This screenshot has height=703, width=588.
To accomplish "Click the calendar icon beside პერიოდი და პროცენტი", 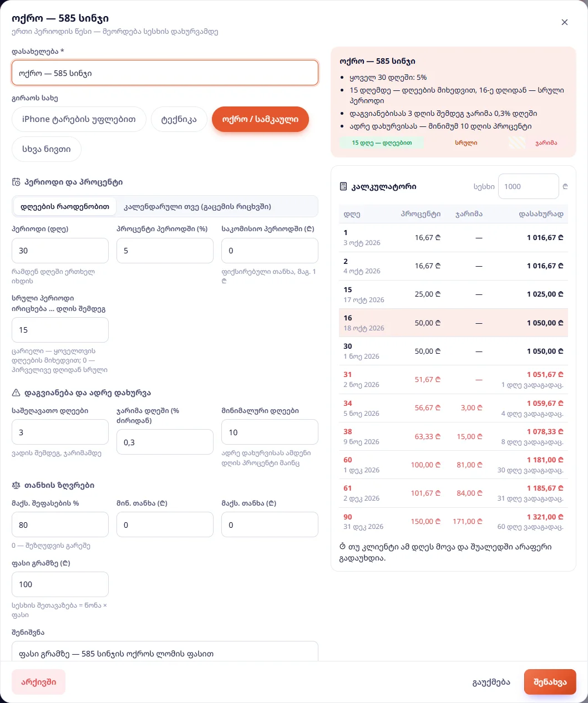I will tap(16, 182).
